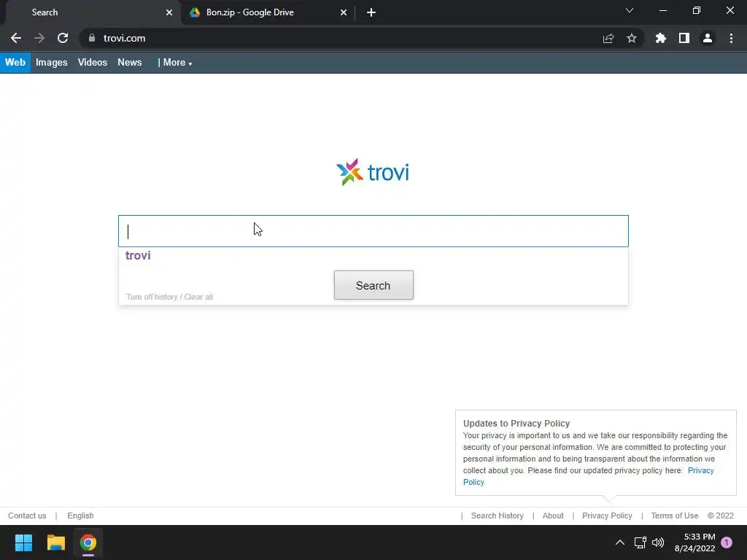Open the notification badge icon

pos(727,542)
